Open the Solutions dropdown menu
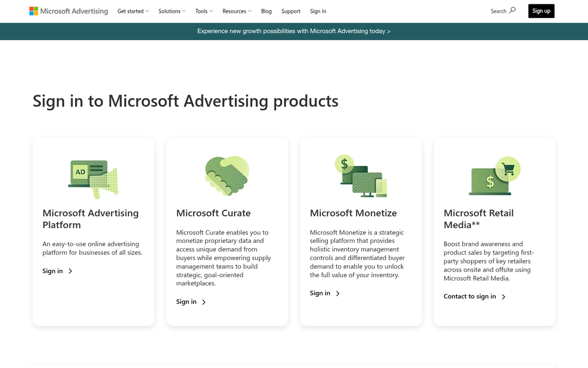588x368 pixels. (171, 11)
